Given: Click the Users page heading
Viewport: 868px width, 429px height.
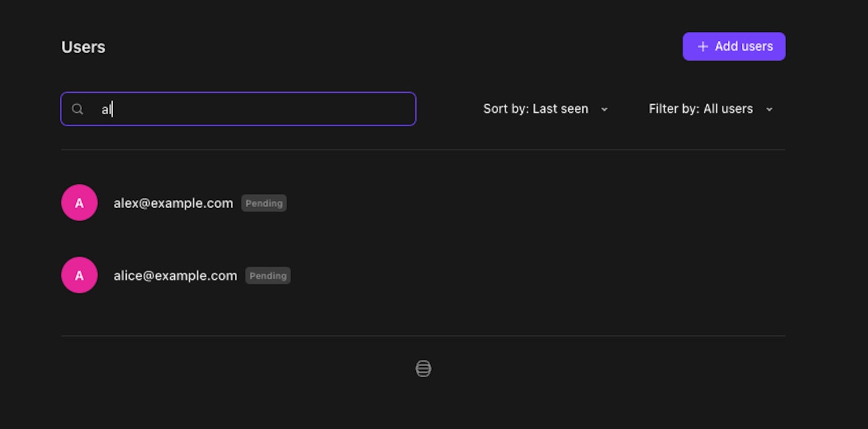Looking at the screenshot, I should click(x=83, y=47).
